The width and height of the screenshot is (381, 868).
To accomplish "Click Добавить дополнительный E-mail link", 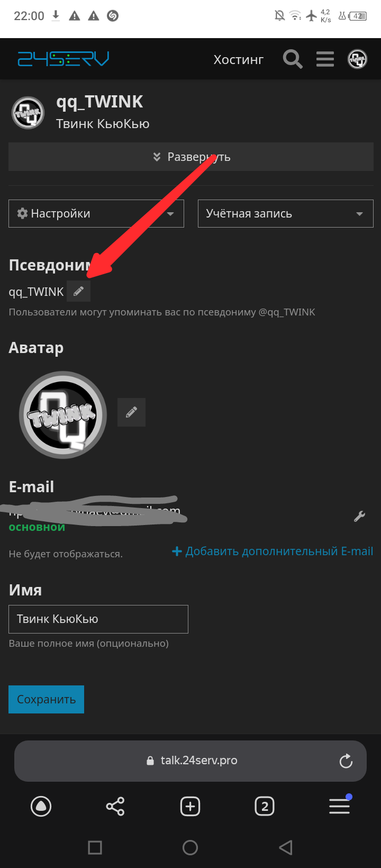I will coord(273,551).
